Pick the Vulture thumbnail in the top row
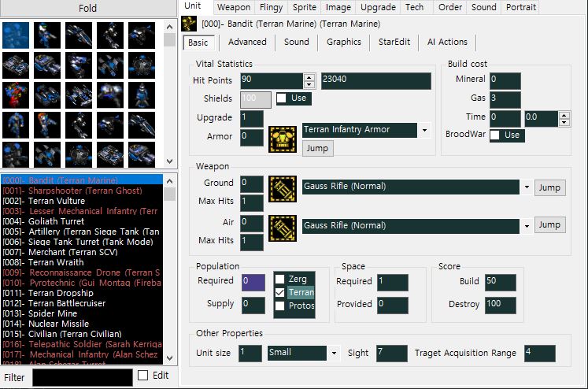Viewport: 588px width, 389px height. point(79,35)
